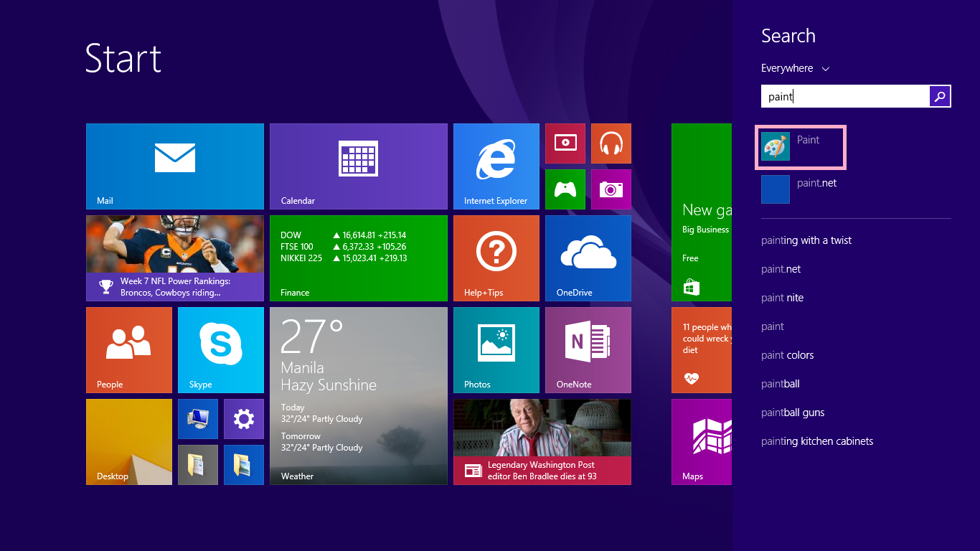Screen dimensions: 980x551
Task: Open the Store tile showing Big Business
Action: click(x=702, y=212)
